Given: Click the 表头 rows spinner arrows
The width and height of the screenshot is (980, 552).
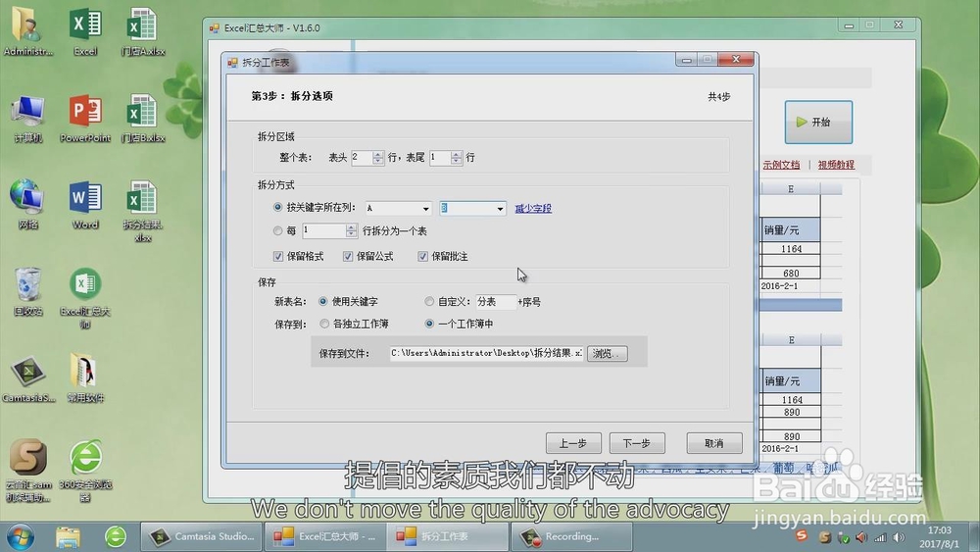Looking at the screenshot, I should coord(377,158).
